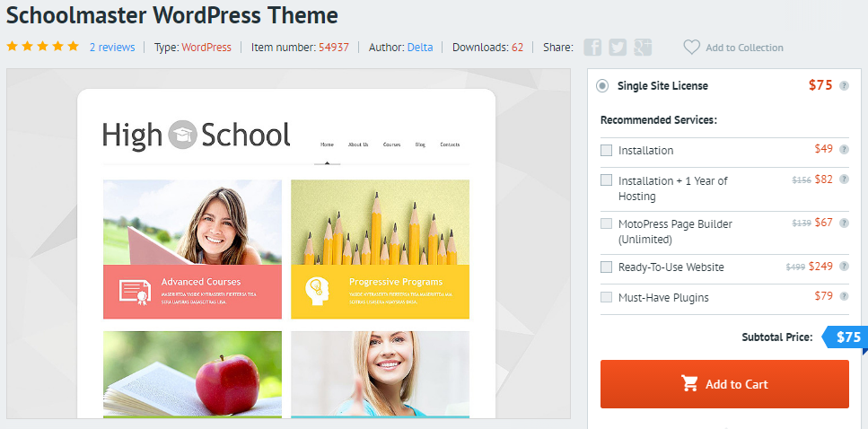Click the Home menu item in preview

click(x=327, y=144)
